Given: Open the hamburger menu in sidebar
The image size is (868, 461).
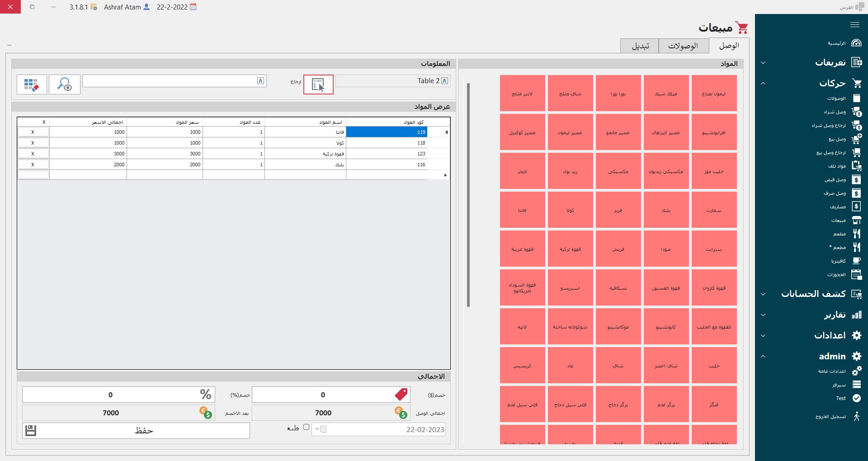Looking at the screenshot, I should pos(854,25).
